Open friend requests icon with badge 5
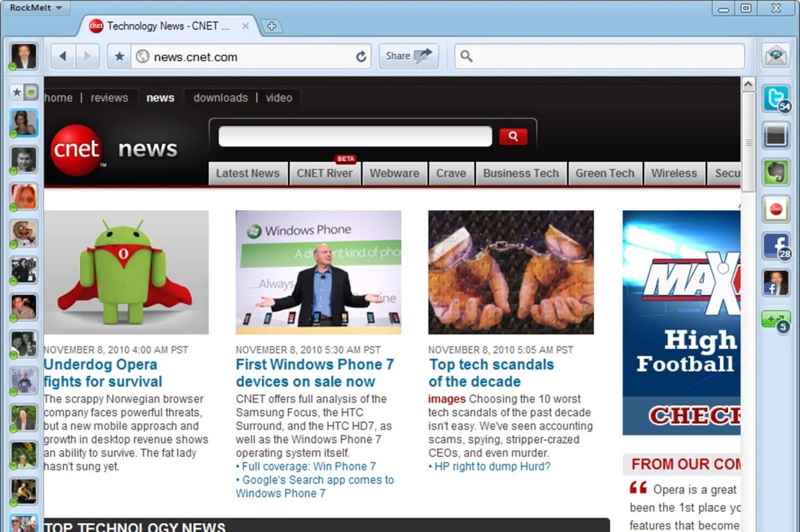This screenshot has width=800, height=532. pyautogui.click(x=775, y=320)
